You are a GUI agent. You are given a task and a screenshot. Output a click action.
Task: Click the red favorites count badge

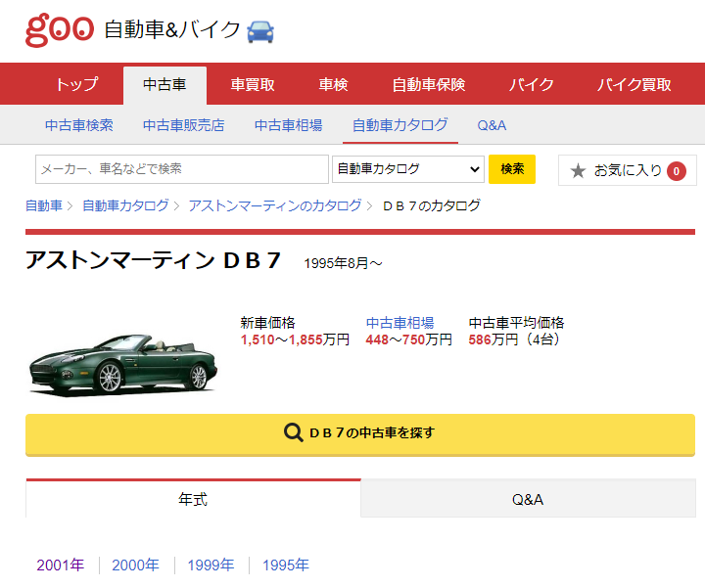[677, 171]
